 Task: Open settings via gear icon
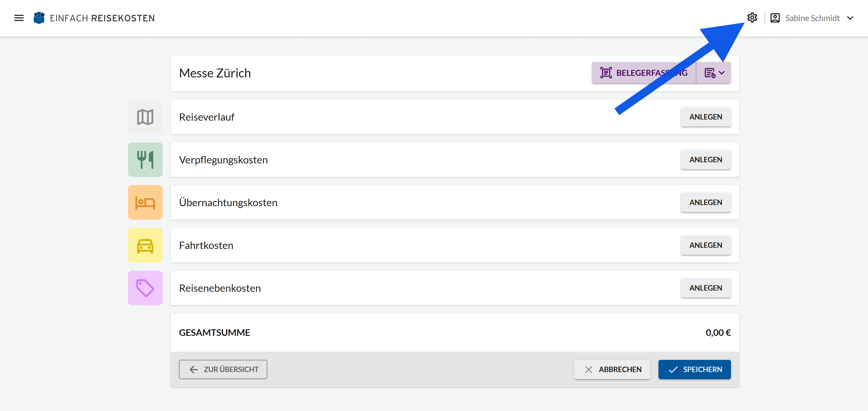[752, 17]
